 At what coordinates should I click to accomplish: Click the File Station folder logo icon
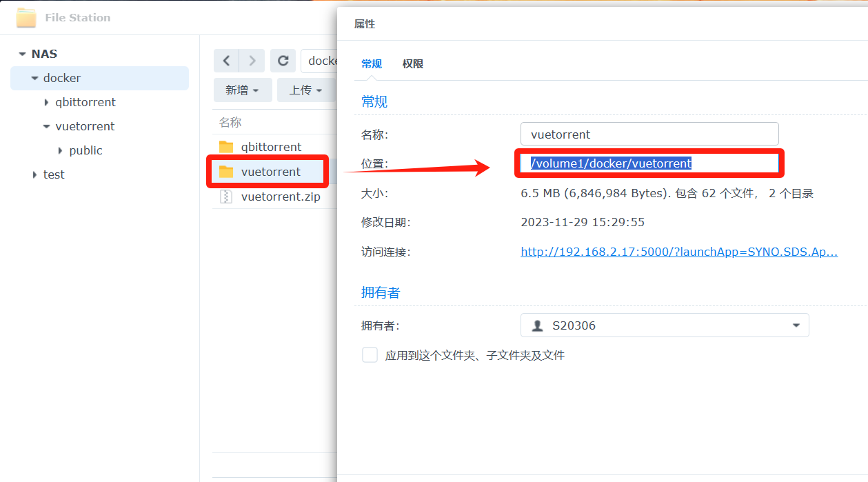coord(26,18)
